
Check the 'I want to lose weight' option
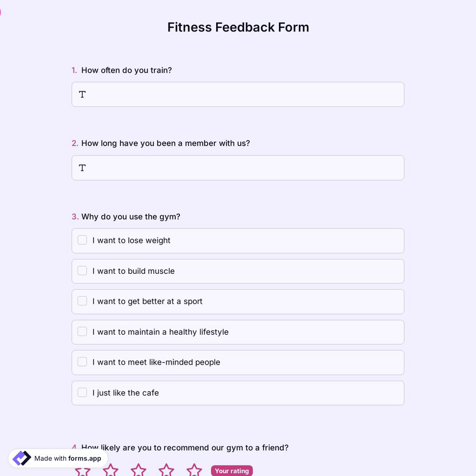(82, 240)
